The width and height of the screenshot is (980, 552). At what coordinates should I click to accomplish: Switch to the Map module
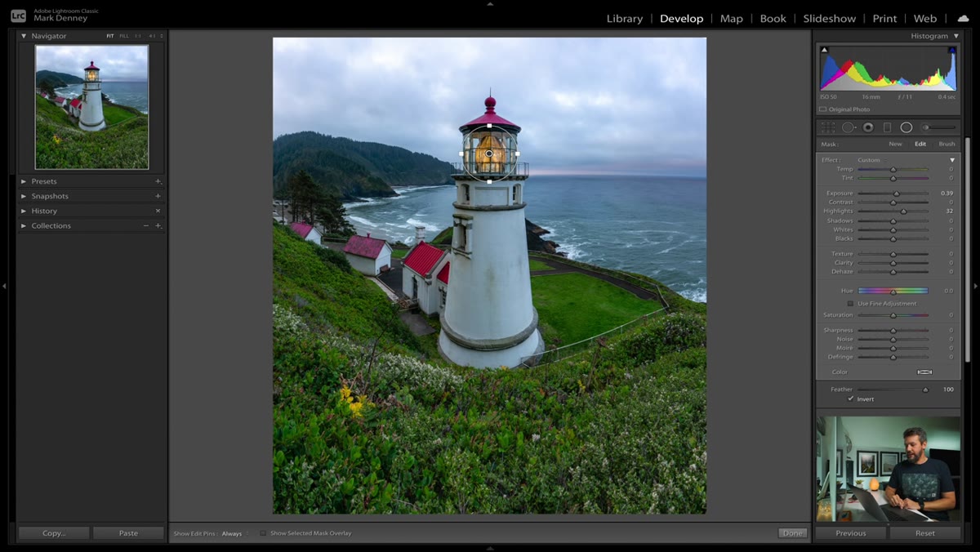(732, 18)
